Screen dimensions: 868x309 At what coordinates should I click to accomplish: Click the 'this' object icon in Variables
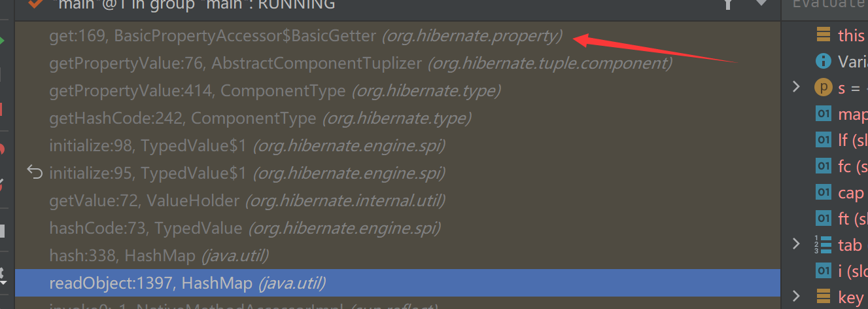tap(823, 35)
